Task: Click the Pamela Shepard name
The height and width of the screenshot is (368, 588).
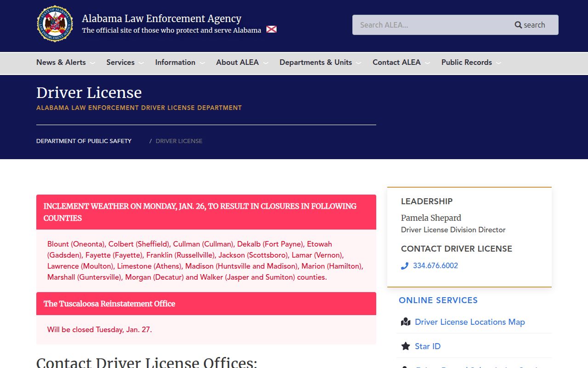Action: pos(431,218)
